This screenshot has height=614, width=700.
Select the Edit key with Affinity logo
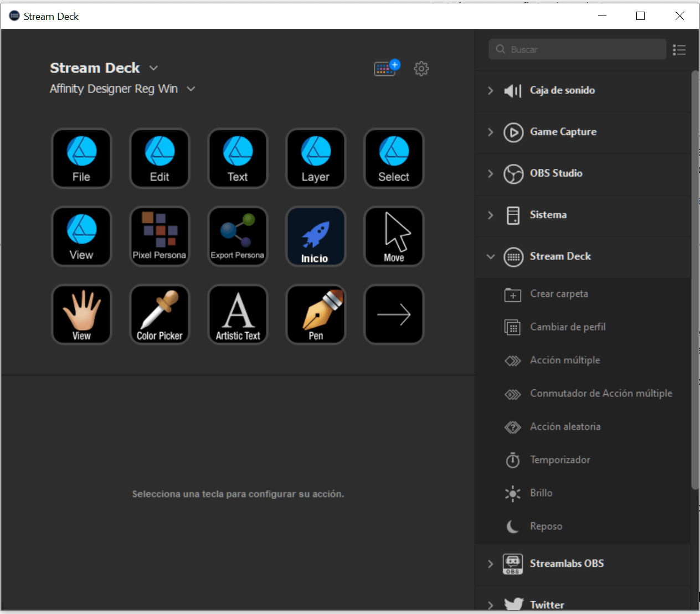click(159, 158)
